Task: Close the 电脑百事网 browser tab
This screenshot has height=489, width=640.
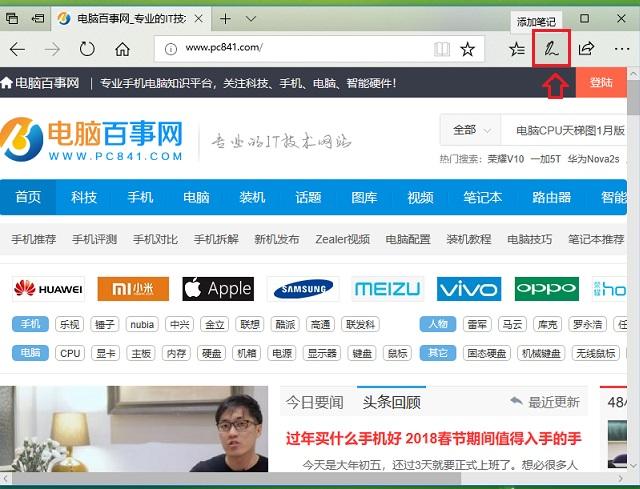Action: click(x=198, y=19)
